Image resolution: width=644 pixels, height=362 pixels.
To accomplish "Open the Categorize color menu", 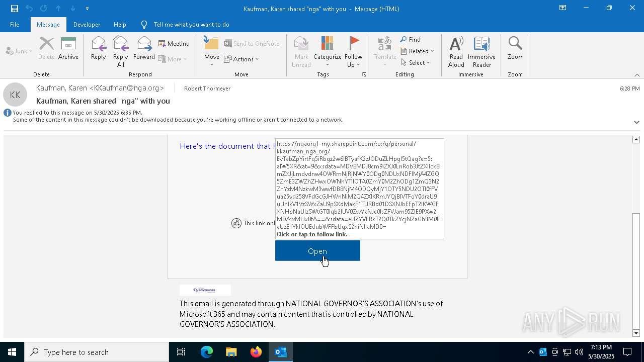I will (x=327, y=51).
